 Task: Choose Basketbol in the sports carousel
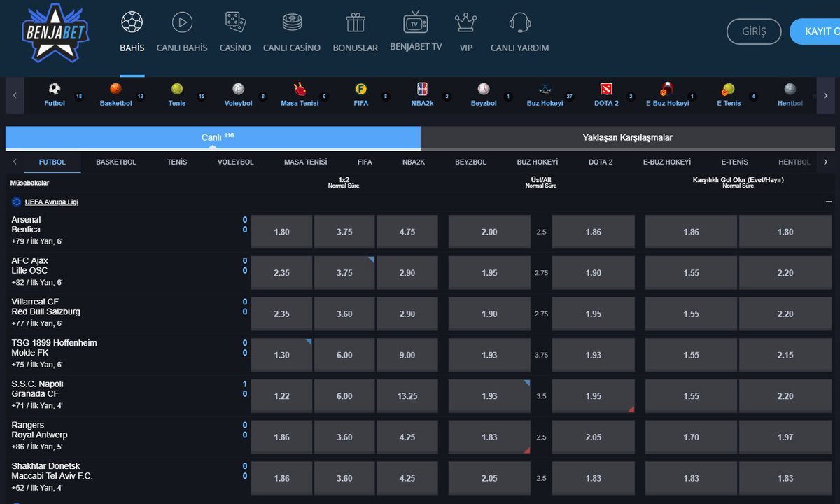click(x=115, y=95)
